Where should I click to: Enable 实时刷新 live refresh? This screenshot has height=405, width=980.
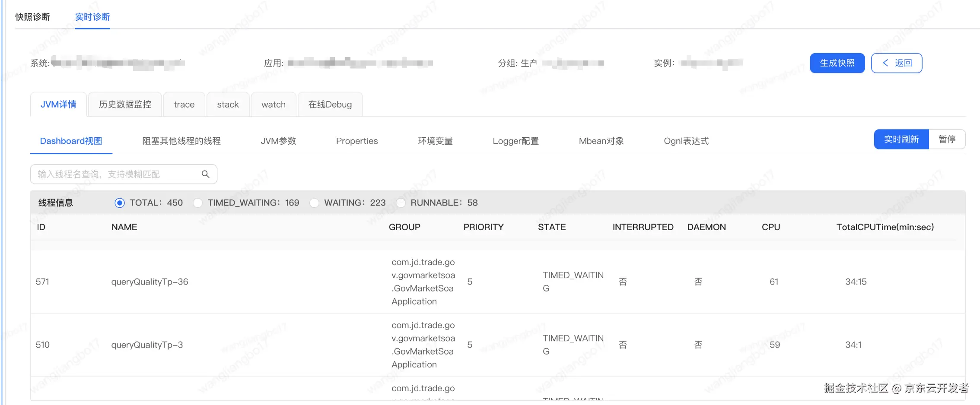[901, 139]
